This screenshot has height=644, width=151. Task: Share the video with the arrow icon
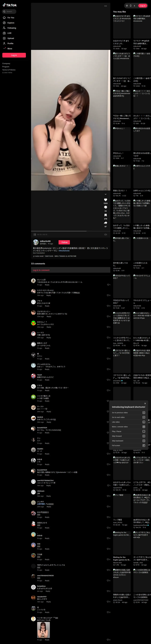pyautogui.click(x=106, y=223)
